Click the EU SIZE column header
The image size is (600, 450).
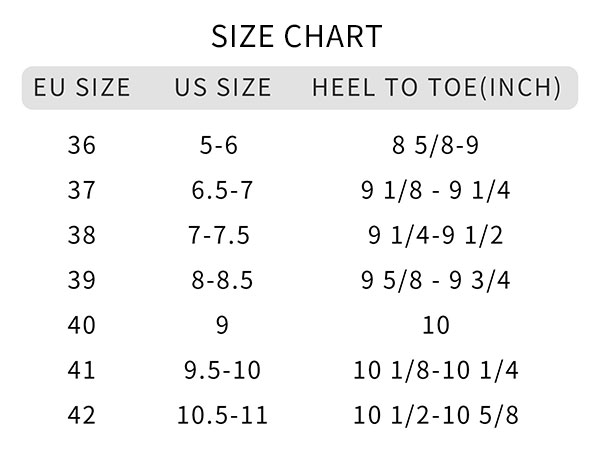82,88
